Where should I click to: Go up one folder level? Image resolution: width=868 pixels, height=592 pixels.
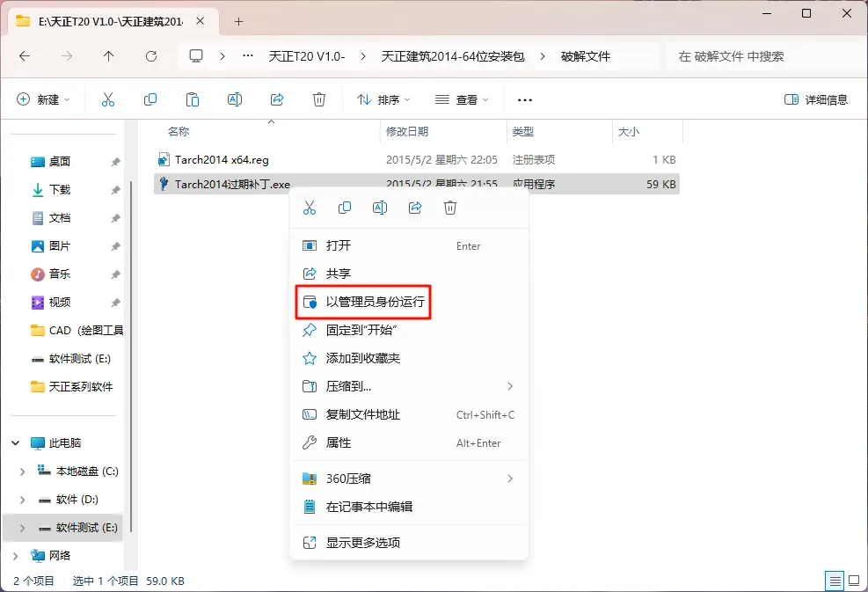pos(108,56)
